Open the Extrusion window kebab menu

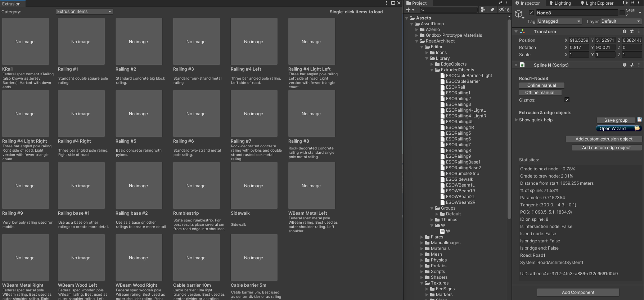[x=387, y=3]
